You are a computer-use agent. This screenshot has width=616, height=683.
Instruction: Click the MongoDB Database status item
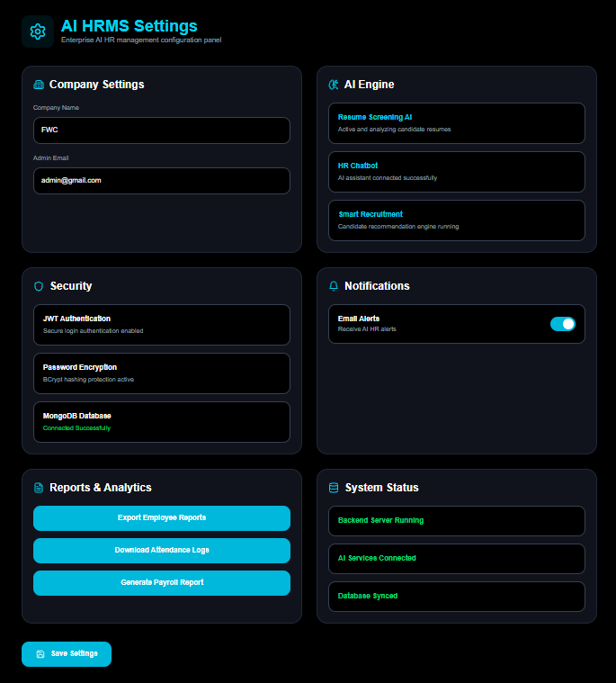(x=162, y=422)
